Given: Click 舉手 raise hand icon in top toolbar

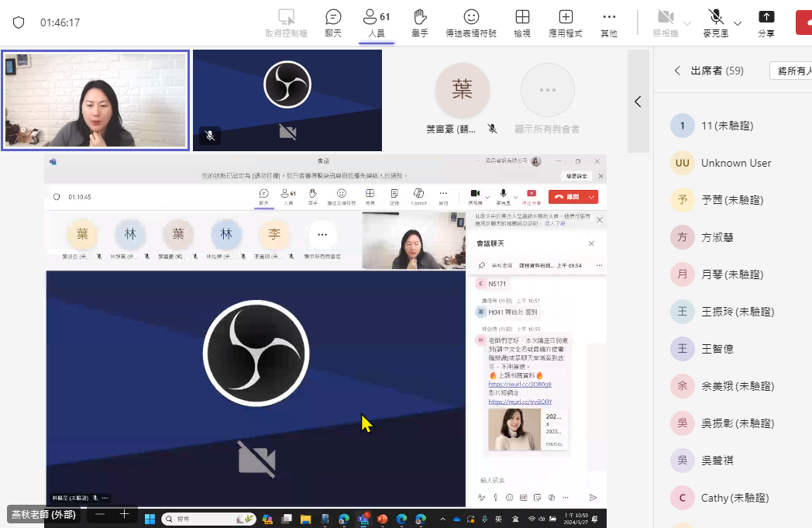Looking at the screenshot, I should (420, 23).
